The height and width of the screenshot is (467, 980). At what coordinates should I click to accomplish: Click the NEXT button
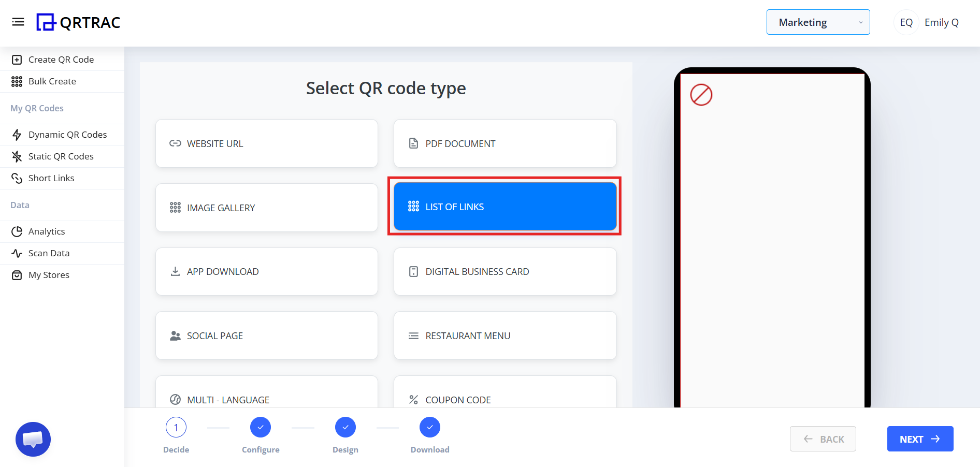point(919,439)
